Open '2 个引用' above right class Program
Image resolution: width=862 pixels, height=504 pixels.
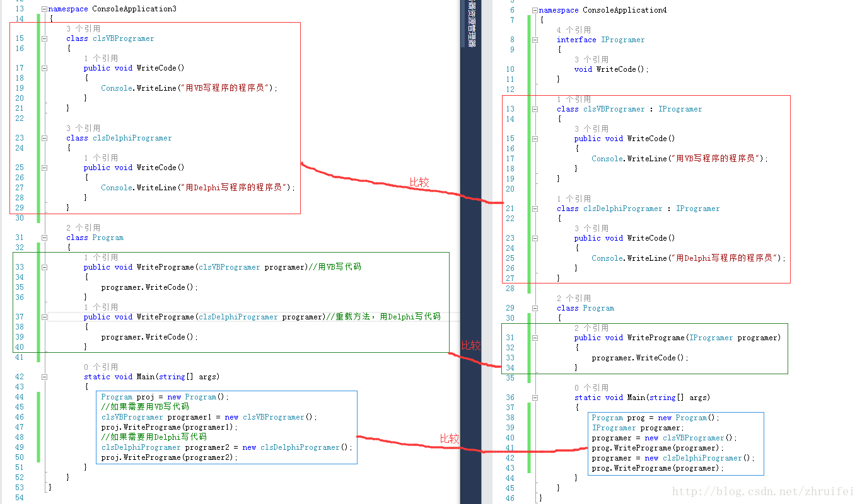click(574, 298)
